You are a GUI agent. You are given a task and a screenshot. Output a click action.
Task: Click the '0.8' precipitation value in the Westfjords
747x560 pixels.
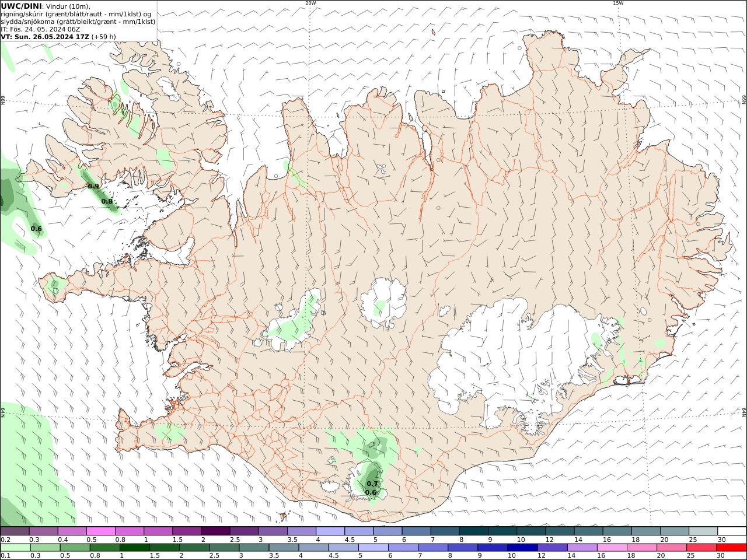click(x=107, y=202)
